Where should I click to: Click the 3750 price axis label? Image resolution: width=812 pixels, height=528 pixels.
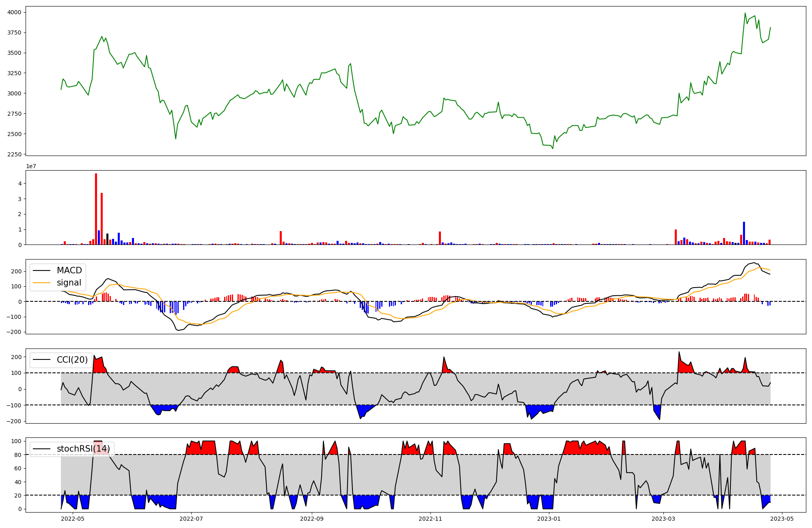pos(14,33)
